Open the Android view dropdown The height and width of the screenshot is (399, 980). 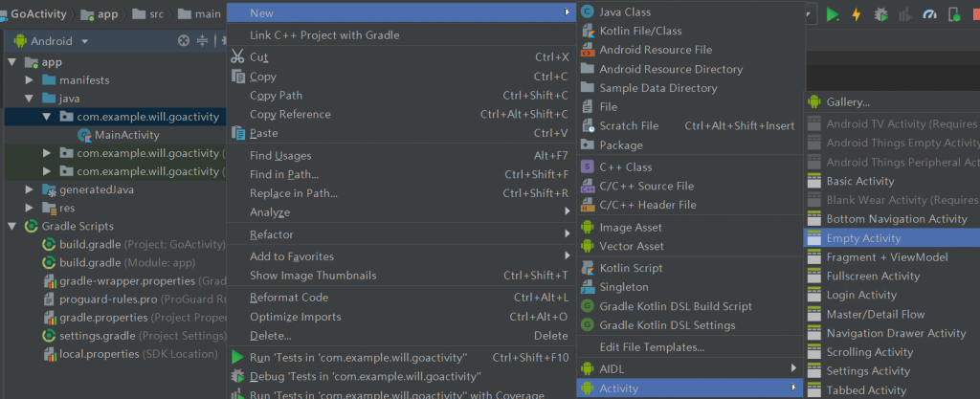pos(52,41)
